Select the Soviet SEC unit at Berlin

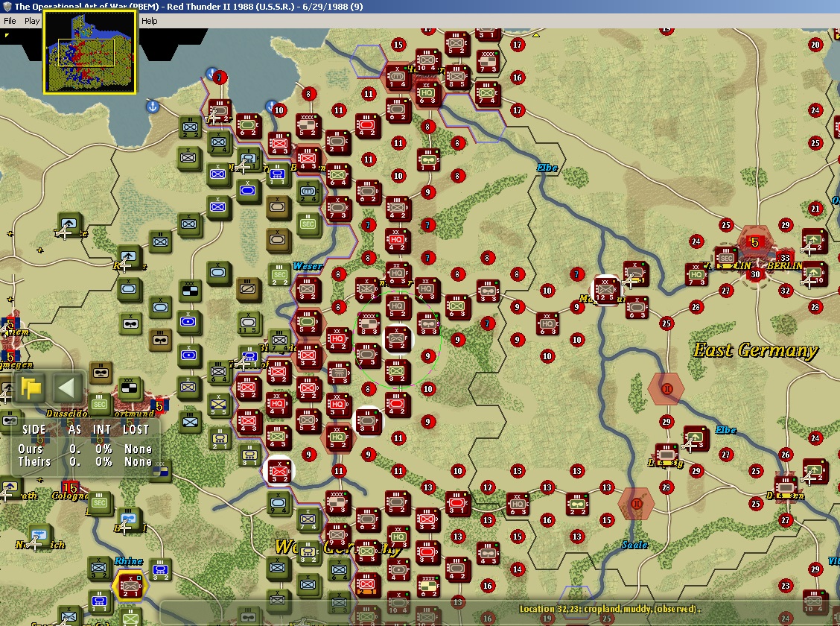coord(726,257)
